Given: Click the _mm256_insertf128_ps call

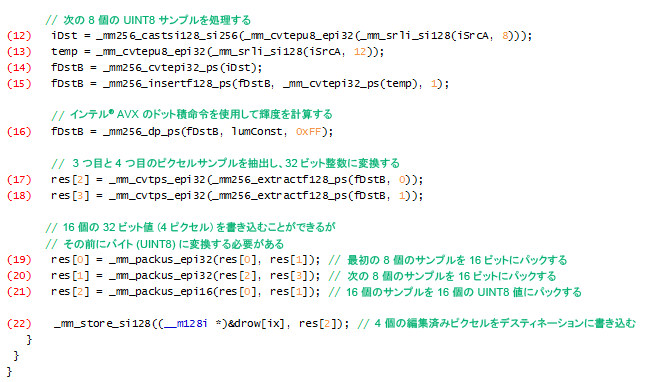Looking at the screenshot, I should (276, 84).
